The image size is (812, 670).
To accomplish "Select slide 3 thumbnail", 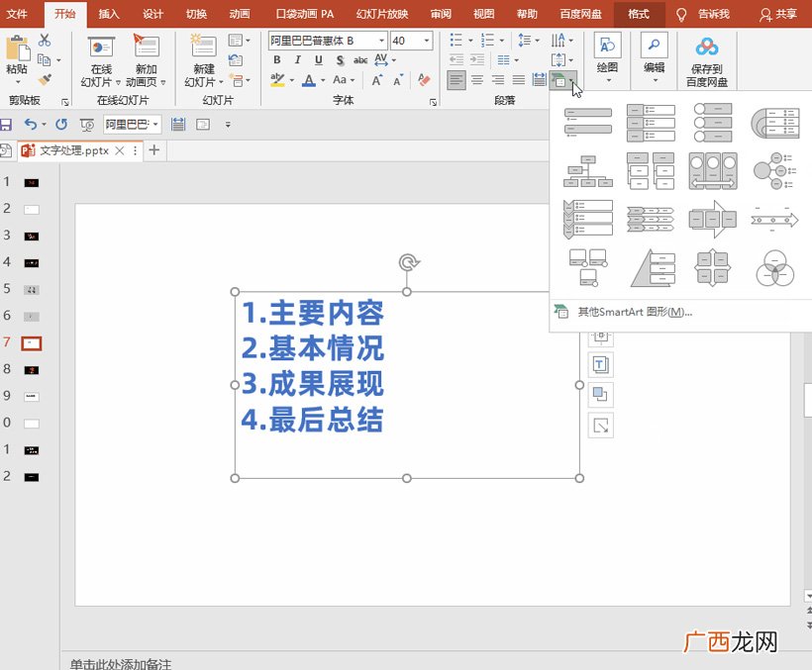I will [x=31, y=237].
